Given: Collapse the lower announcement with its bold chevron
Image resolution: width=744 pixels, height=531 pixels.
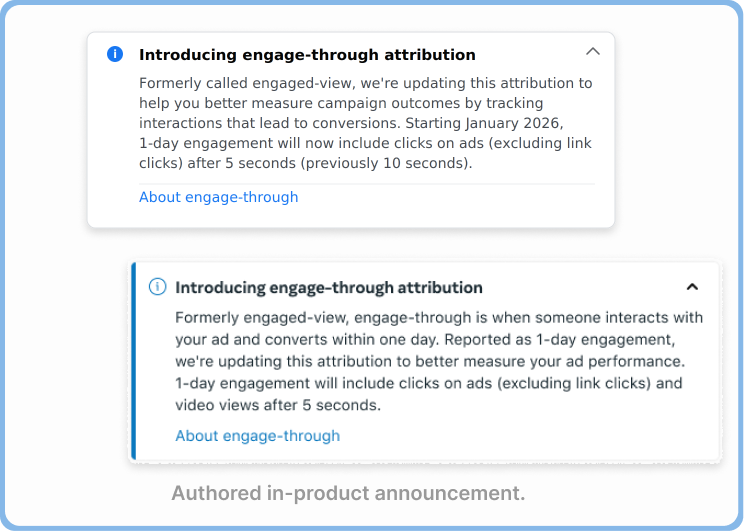Looking at the screenshot, I should [692, 287].
